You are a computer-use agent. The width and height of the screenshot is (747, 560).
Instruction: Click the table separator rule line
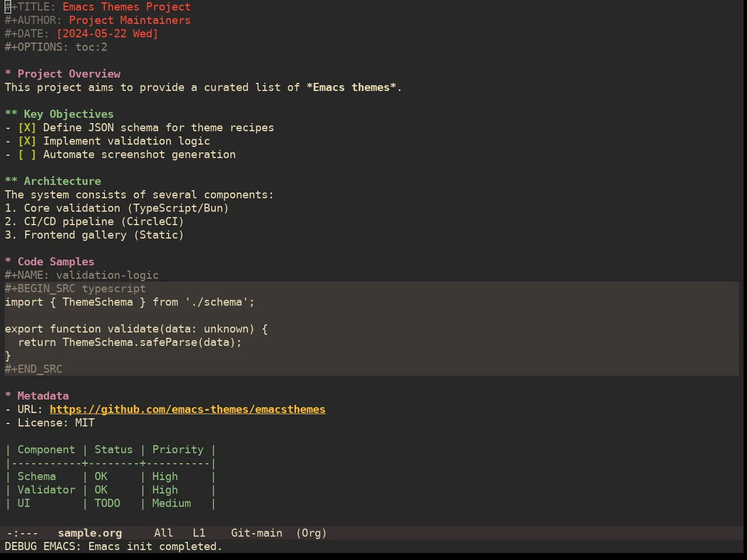click(x=110, y=463)
